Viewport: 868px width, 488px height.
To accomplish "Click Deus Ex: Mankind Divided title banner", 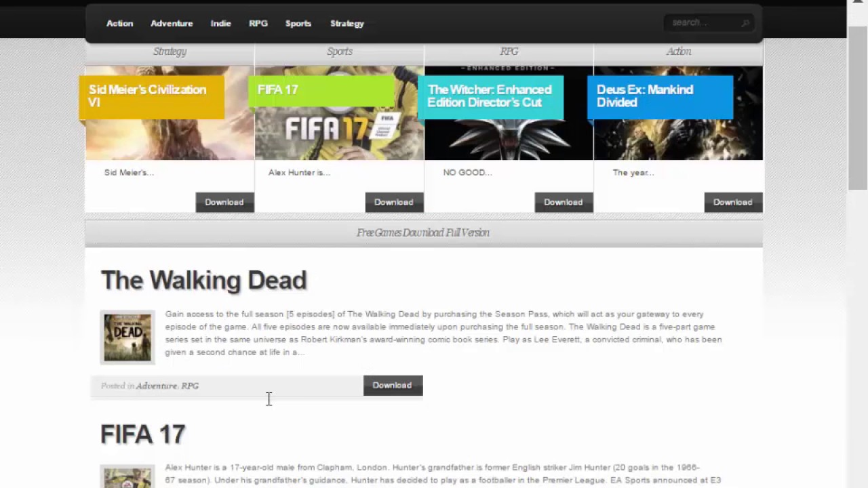I will point(660,97).
